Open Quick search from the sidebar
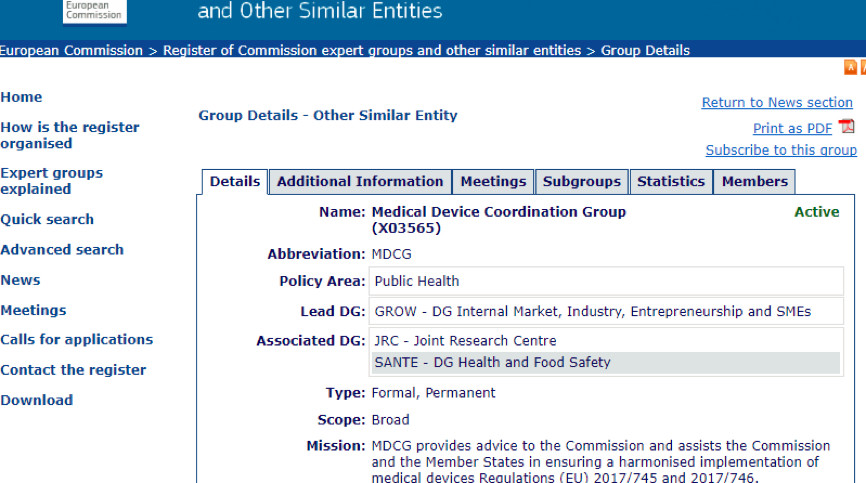This screenshot has height=483, width=866. (x=47, y=220)
